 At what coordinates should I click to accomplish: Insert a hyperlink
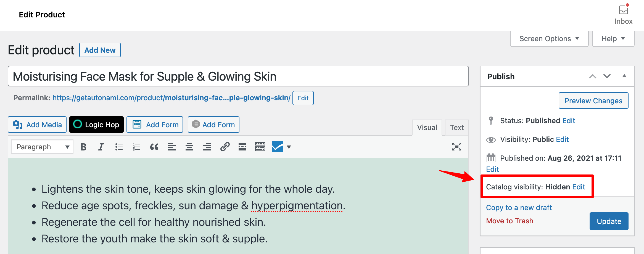(x=225, y=147)
